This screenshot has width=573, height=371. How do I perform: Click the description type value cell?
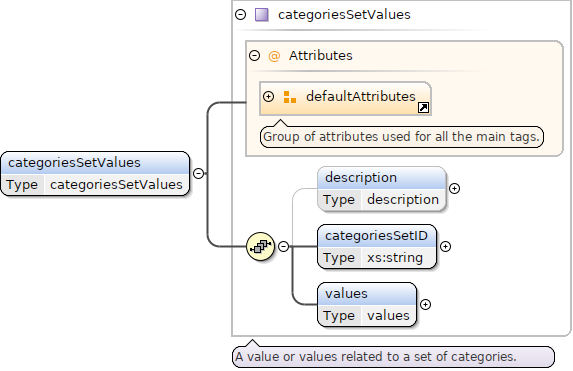403,200
